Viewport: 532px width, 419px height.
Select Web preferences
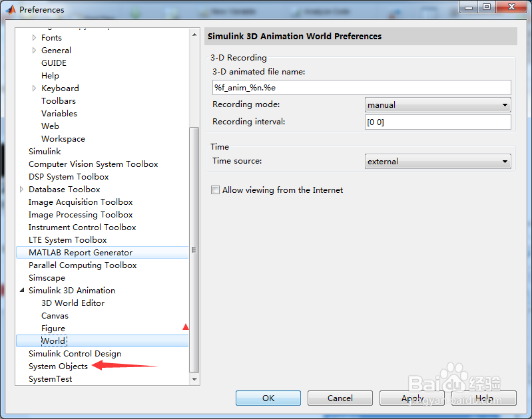[x=50, y=126]
